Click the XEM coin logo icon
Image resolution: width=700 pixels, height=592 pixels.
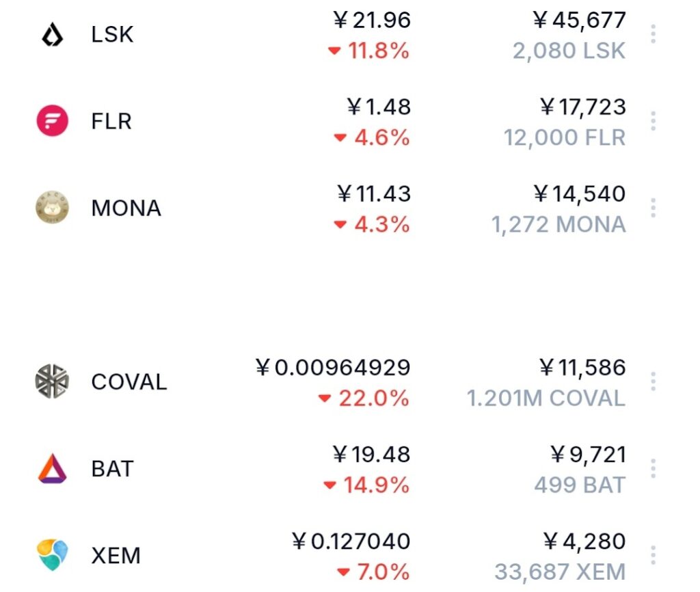(52, 555)
